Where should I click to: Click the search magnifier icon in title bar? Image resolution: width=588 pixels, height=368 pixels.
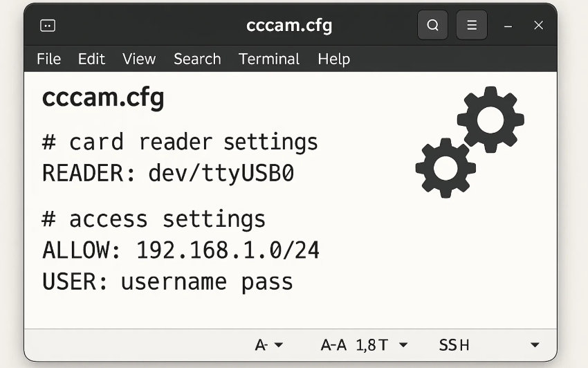coord(432,25)
